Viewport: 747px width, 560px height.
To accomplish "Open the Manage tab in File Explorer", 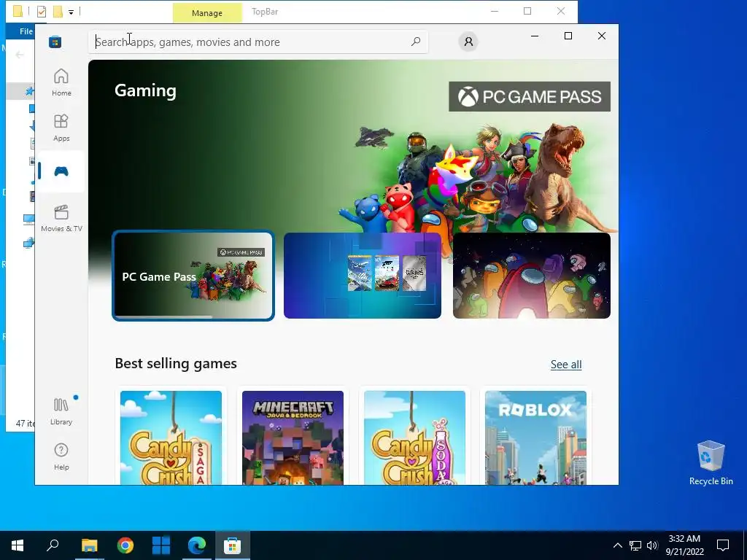I will click(206, 13).
